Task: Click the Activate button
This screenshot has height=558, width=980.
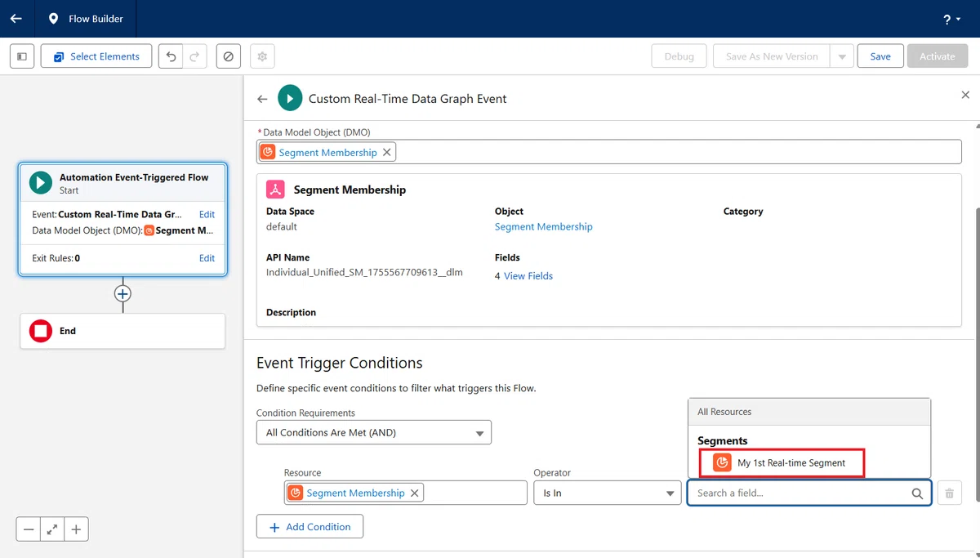Action: pyautogui.click(x=938, y=56)
